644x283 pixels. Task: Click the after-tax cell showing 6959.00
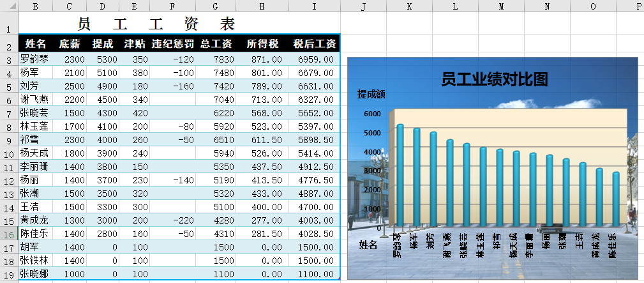coord(314,59)
